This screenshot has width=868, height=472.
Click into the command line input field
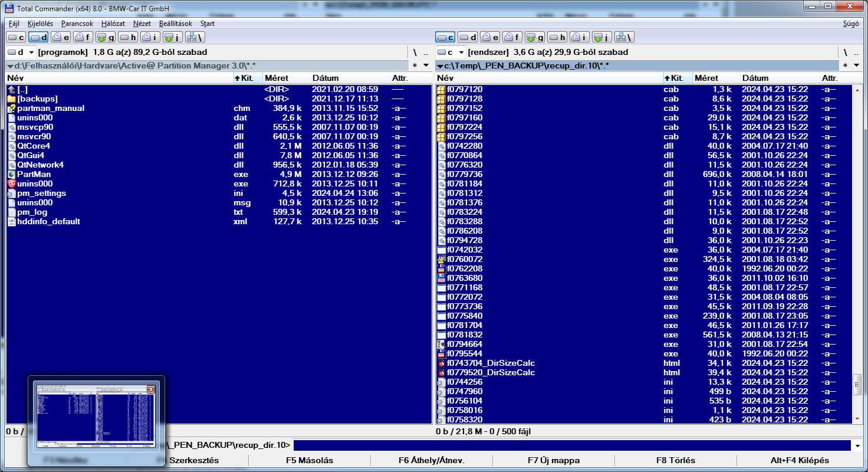click(x=572, y=445)
